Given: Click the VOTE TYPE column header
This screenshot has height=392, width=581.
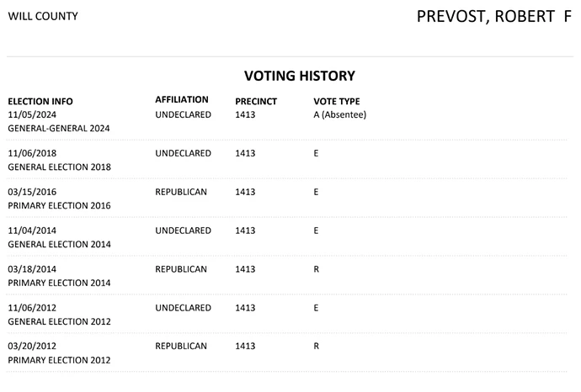Looking at the screenshot, I should point(337,102).
